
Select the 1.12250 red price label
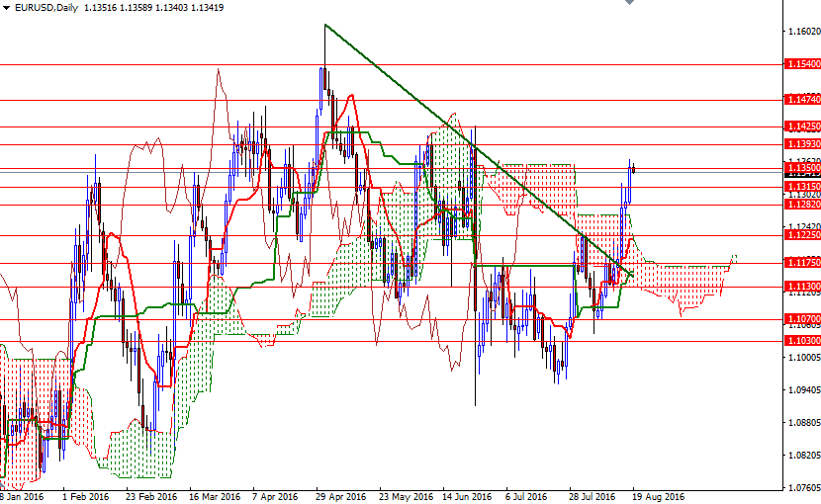(802, 235)
